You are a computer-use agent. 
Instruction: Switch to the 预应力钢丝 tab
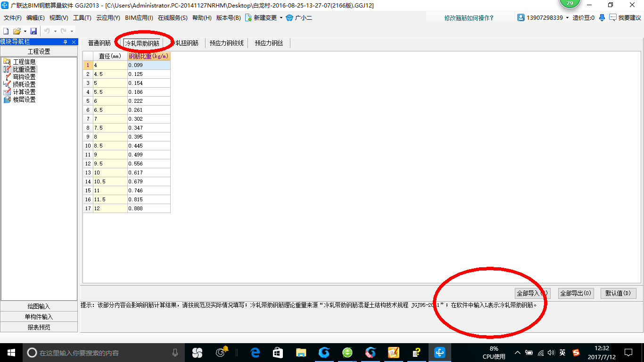269,43
